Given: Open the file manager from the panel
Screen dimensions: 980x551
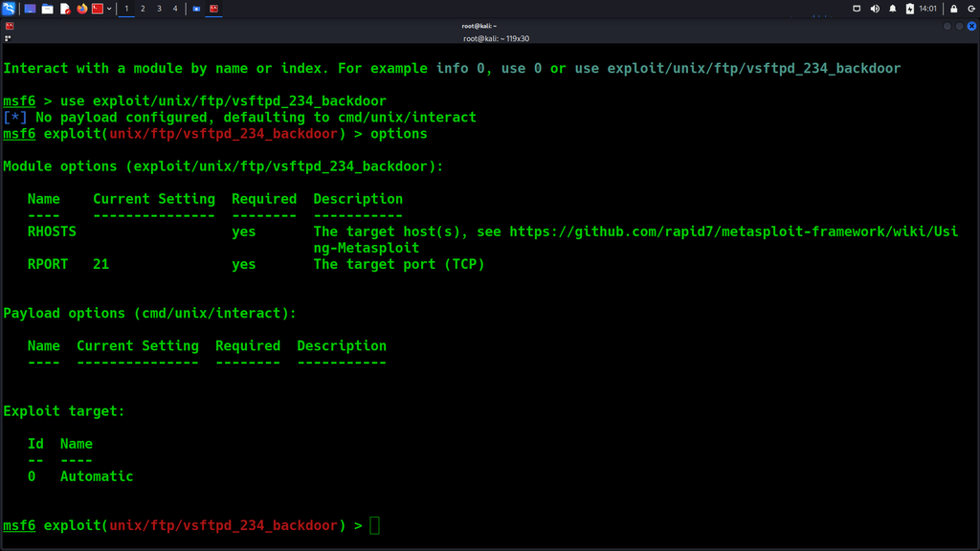Looking at the screenshot, I should tap(48, 9).
